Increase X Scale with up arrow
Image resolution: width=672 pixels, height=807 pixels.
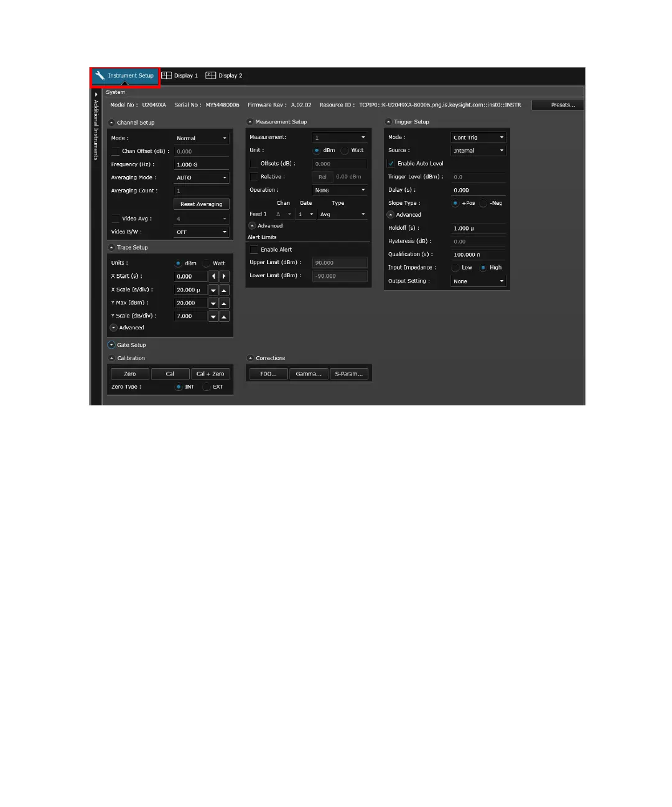pos(224,290)
